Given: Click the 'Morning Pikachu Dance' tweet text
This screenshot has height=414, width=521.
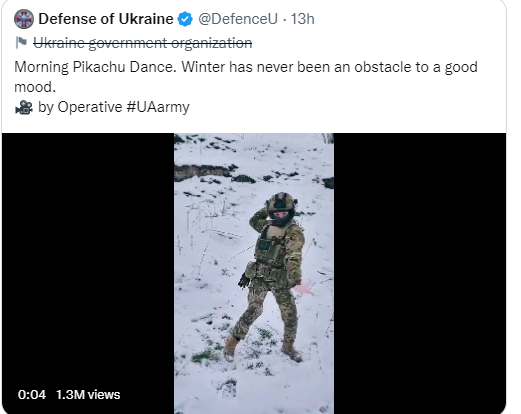Looking at the screenshot, I should [95, 67].
